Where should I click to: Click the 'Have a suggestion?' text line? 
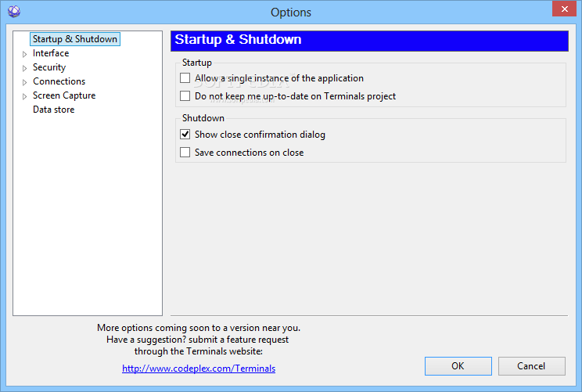pyautogui.click(x=197, y=340)
